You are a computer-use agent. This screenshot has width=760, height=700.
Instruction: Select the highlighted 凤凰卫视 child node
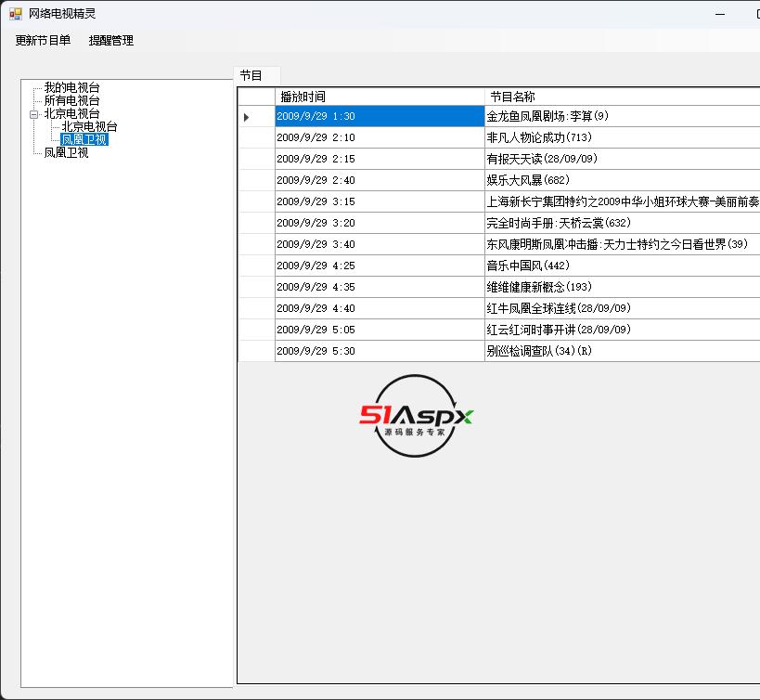84,139
